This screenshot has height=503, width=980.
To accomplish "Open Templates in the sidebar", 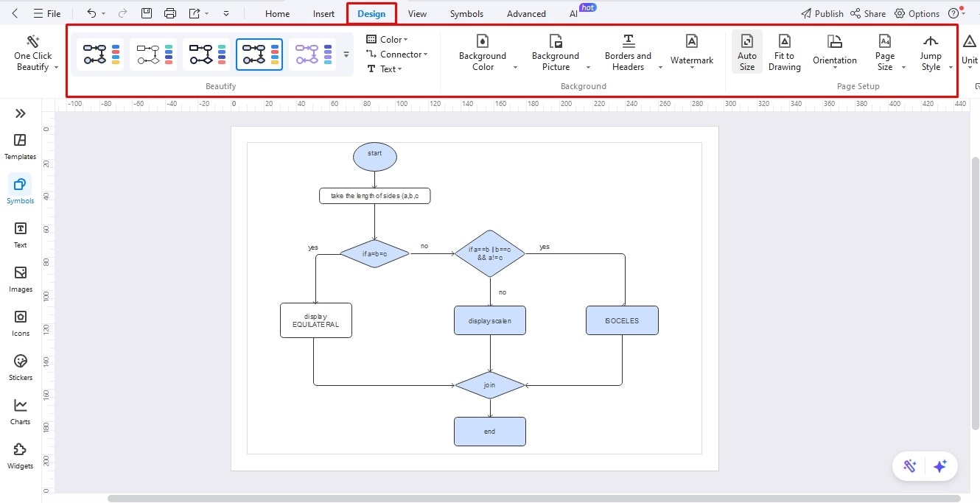I will 21,147.
